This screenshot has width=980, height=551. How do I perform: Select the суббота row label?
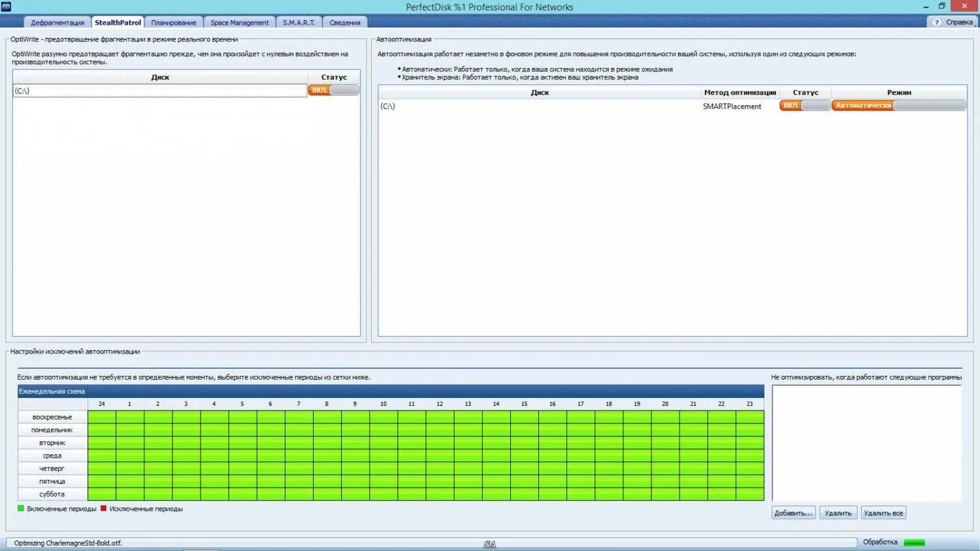52,494
